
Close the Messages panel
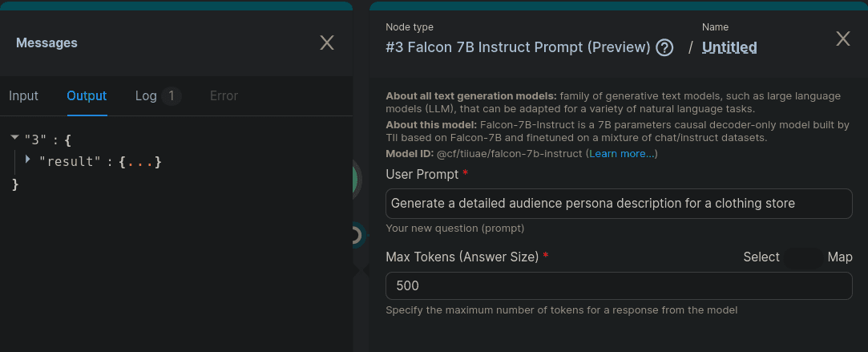[327, 42]
